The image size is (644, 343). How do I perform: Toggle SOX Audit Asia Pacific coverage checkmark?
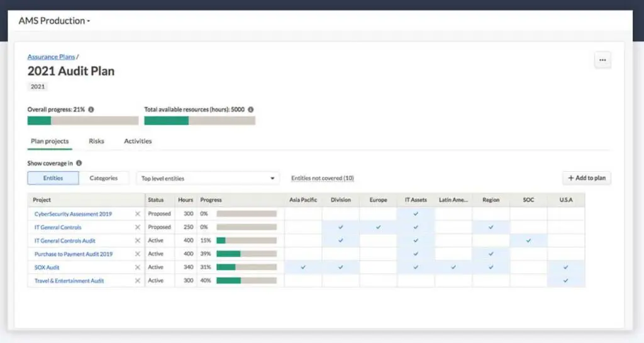303,267
